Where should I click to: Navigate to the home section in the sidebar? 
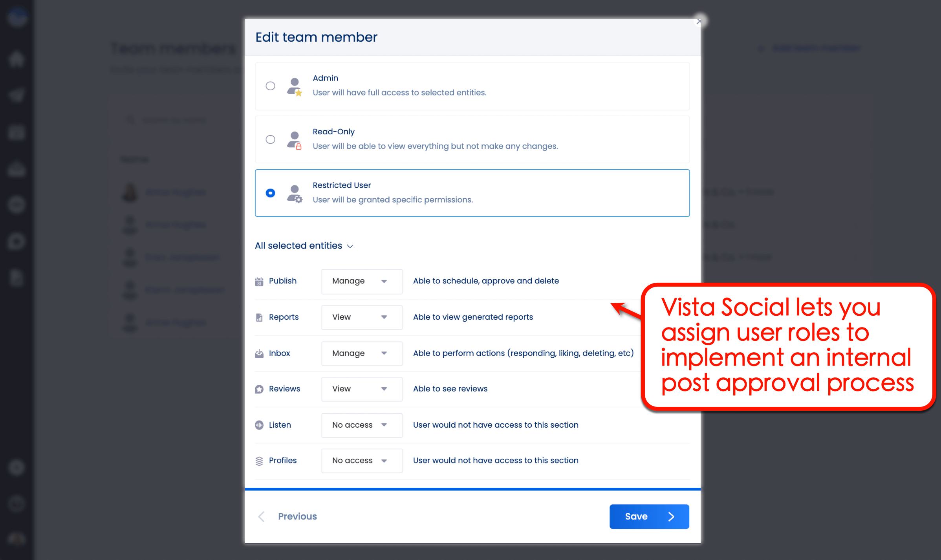point(16,59)
